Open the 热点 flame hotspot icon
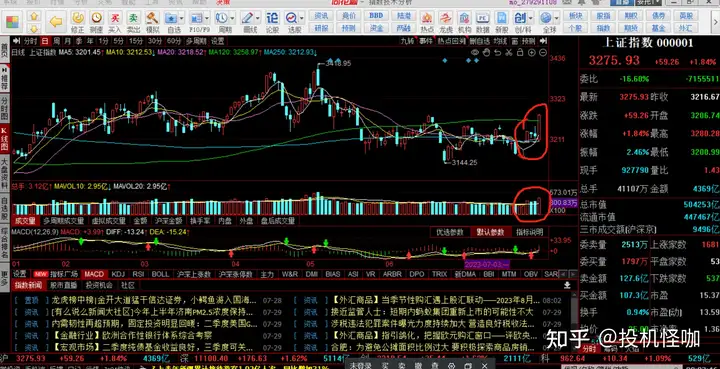 click(x=427, y=22)
